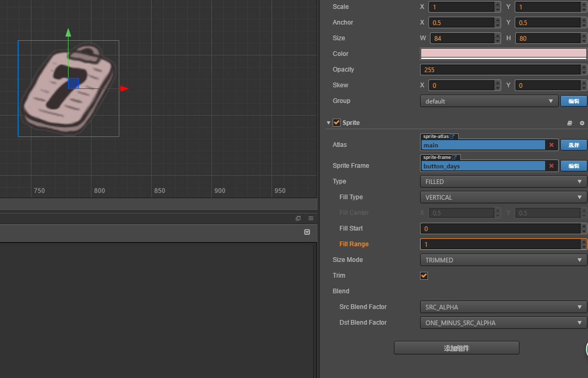Click the bottom panel's boxed down-arrow icon
This screenshot has height=378, width=588.
coord(307,232)
